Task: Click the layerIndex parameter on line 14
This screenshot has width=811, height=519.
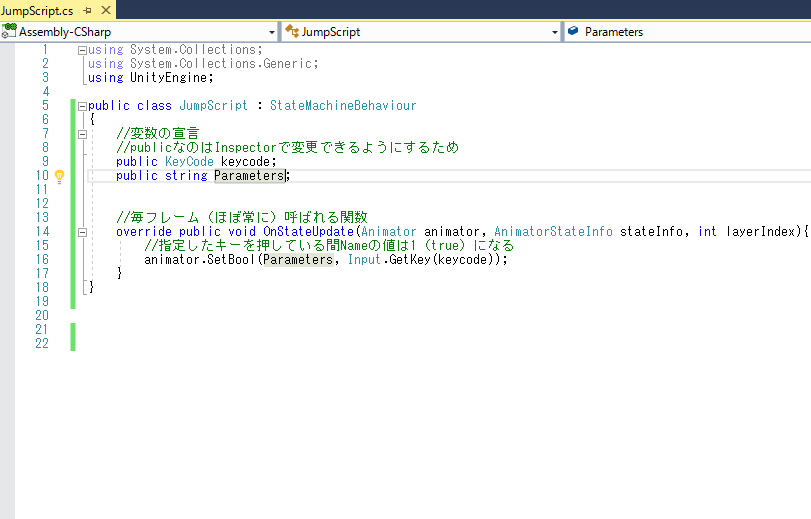Action: 760,231
